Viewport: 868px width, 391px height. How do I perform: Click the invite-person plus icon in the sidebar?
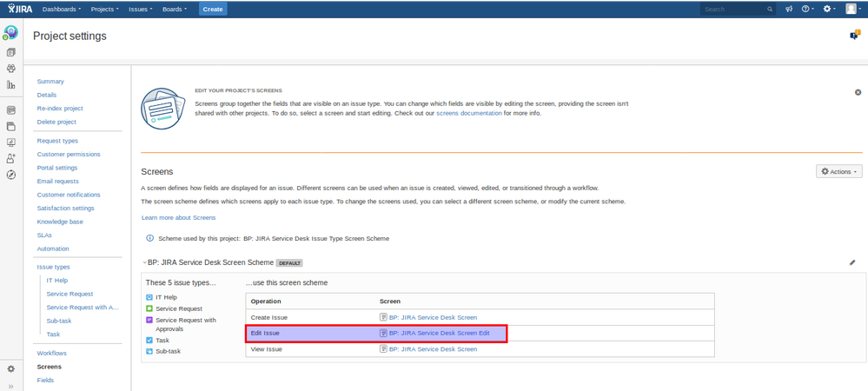10,158
